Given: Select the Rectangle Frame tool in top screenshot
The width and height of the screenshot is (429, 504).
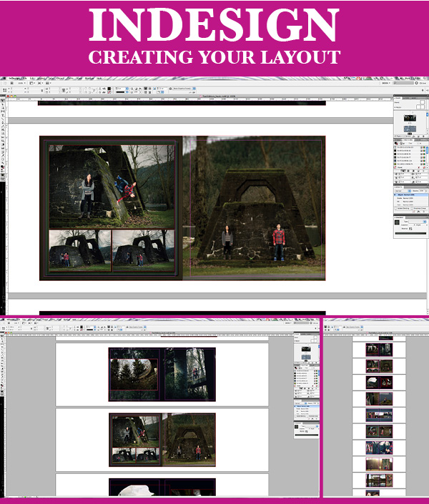Looking at the screenshot, I should 2,129.
